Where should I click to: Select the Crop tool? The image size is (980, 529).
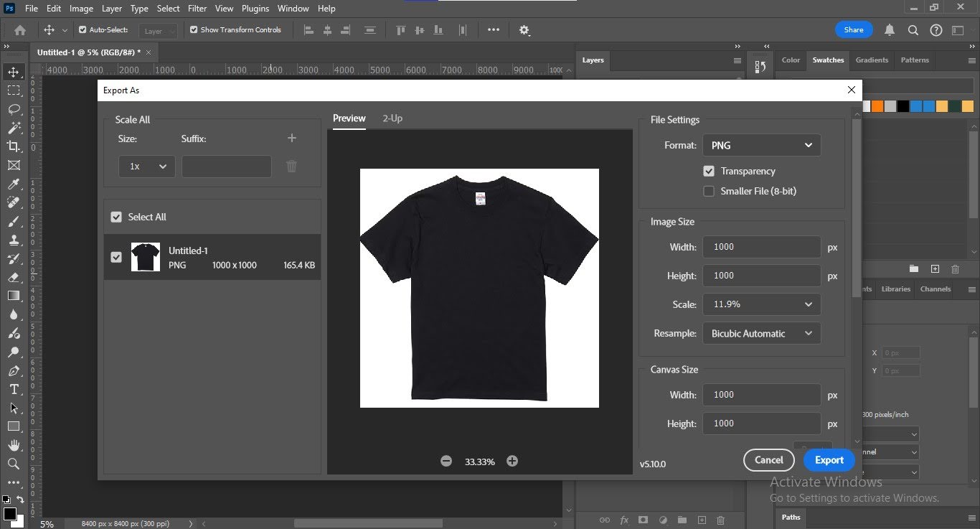[x=13, y=146]
